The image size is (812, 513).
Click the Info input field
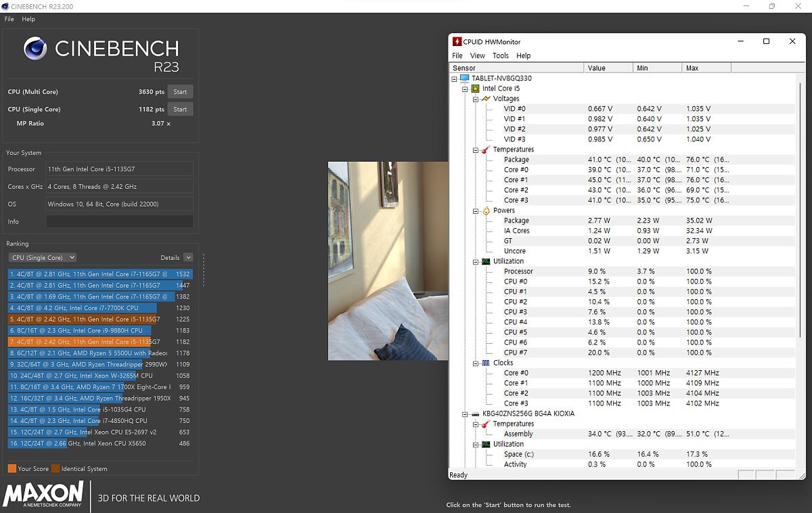tap(120, 221)
